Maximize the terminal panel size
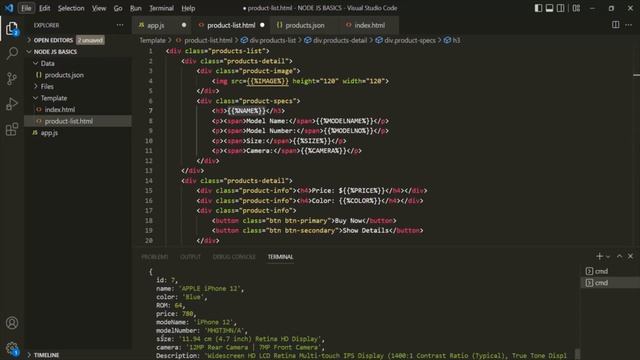The width and height of the screenshot is (640, 360). pos(620,256)
